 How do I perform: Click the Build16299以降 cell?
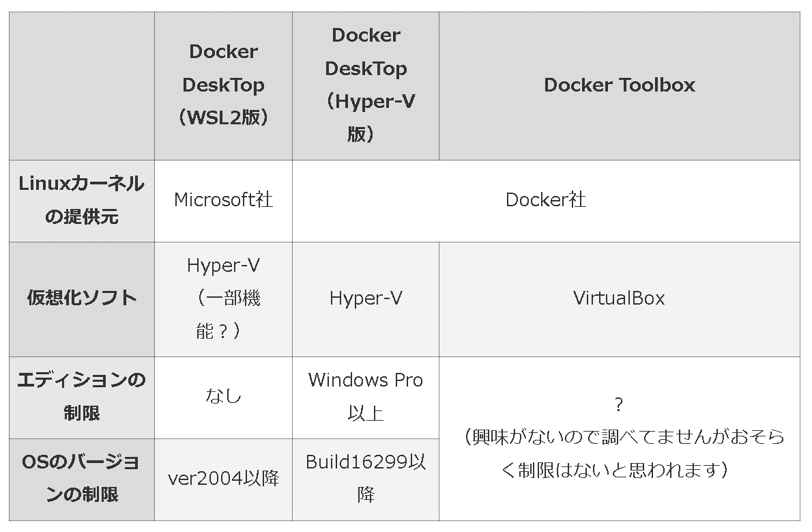[366, 479]
